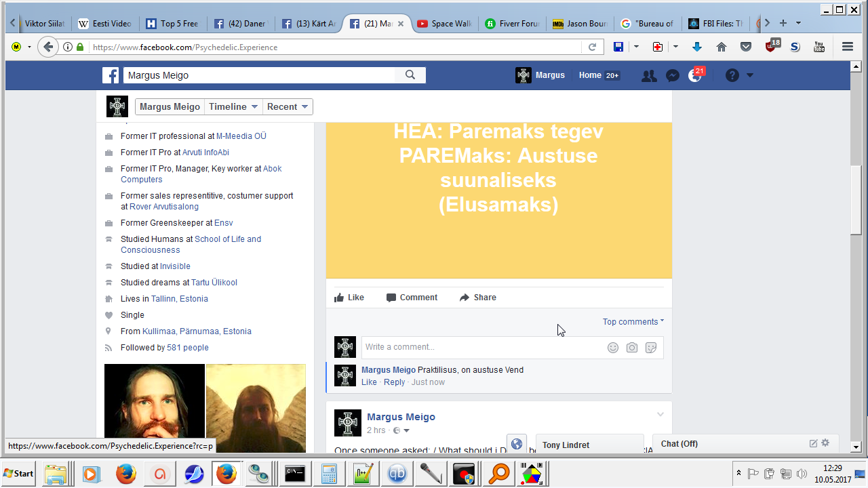Switch to the Fiverr Forum tab
The width and height of the screenshot is (868, 488).
pyautogui.click(x=512, y=23)
